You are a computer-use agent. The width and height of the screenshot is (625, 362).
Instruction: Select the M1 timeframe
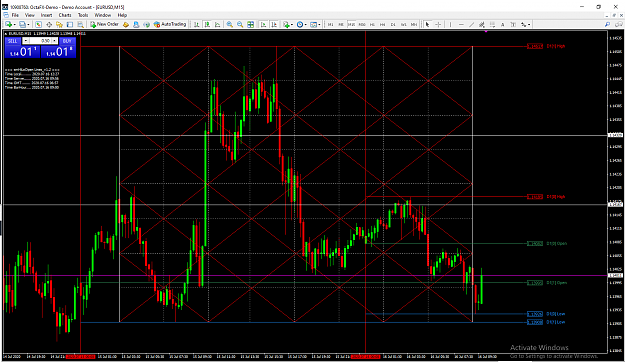tap(330, 25)
